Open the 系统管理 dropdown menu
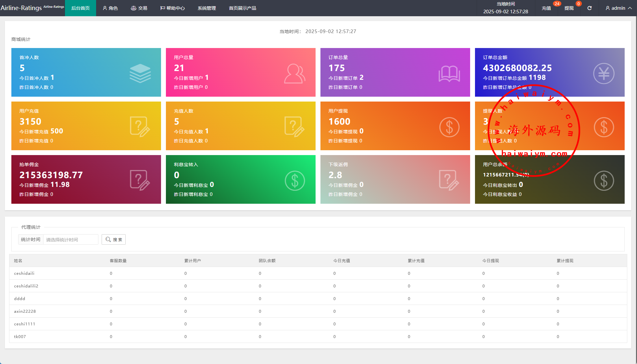 tap(206, 8)
